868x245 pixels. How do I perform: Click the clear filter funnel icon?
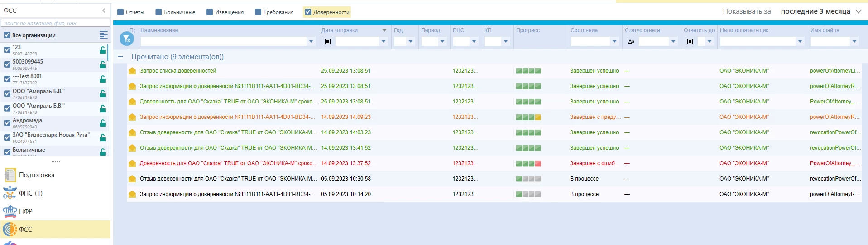[127, 39]
